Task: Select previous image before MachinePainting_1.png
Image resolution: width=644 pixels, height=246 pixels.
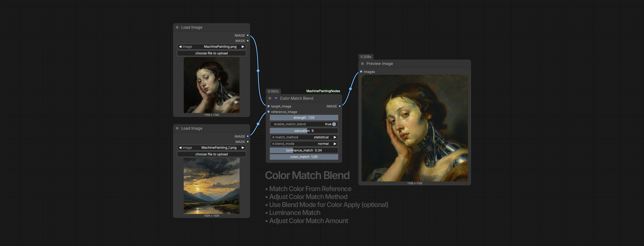Action: (180, 148)
